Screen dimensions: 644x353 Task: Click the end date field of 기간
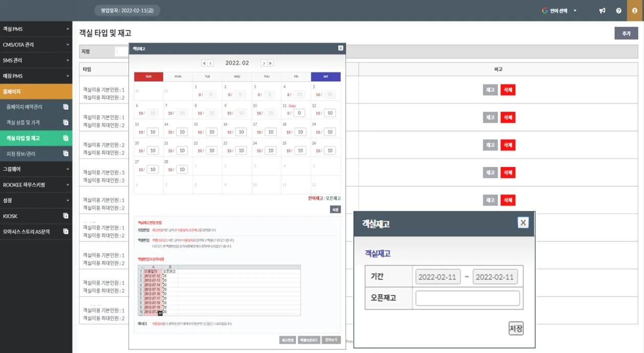pos(495,277)
